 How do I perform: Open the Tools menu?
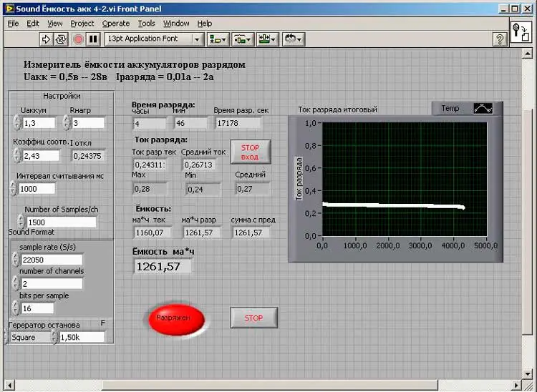[x=146, y=24]
